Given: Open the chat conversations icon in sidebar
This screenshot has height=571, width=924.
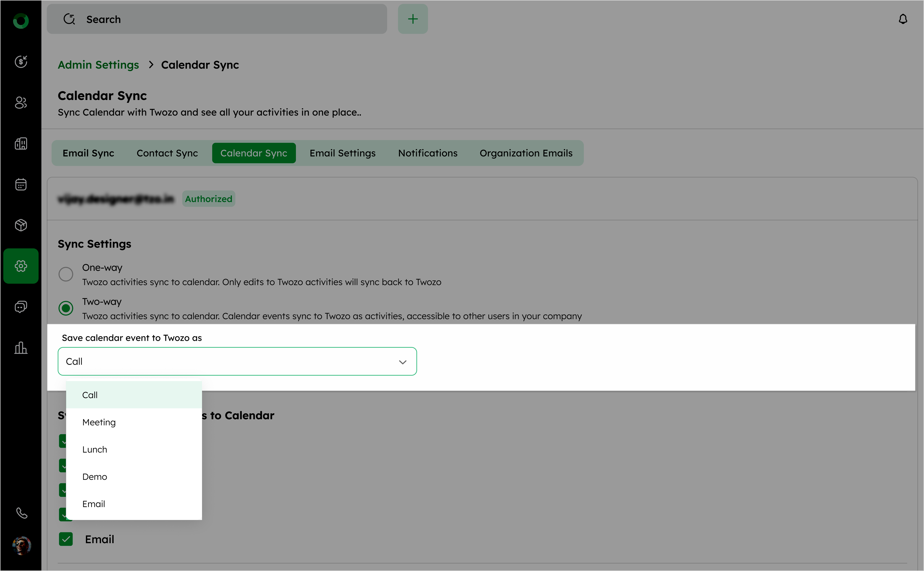Looking at the screenshot, I should click(x=21, y=307).
